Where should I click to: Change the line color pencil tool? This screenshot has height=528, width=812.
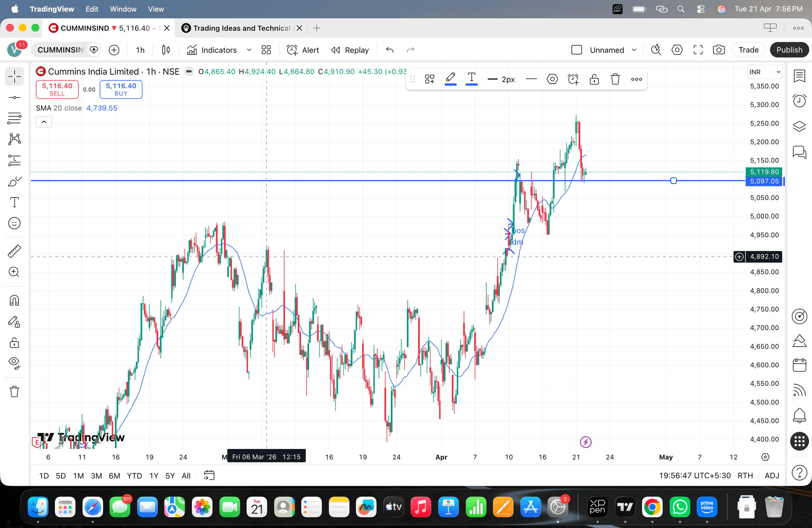(x=451, y=79)
